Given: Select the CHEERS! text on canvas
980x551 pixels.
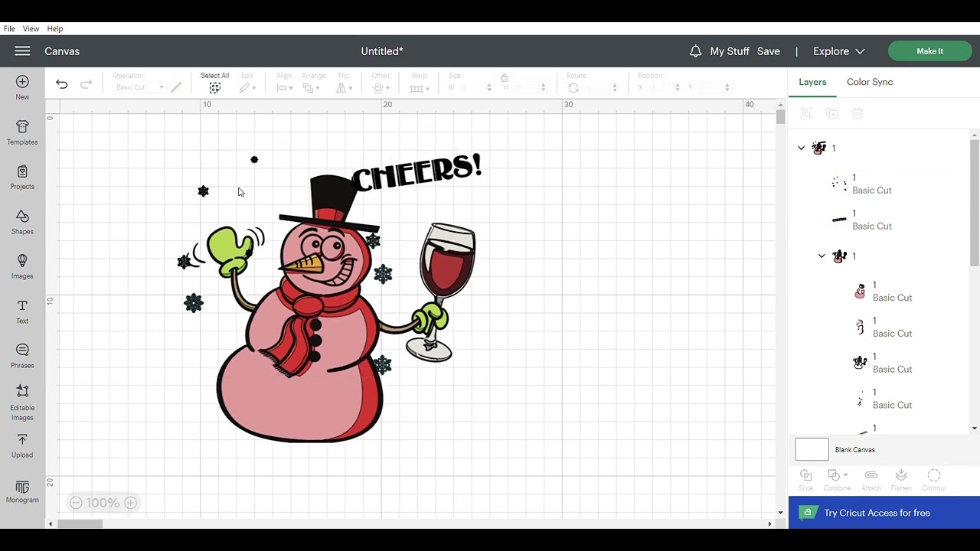Looking at the screenshot, I should (416, 173).
